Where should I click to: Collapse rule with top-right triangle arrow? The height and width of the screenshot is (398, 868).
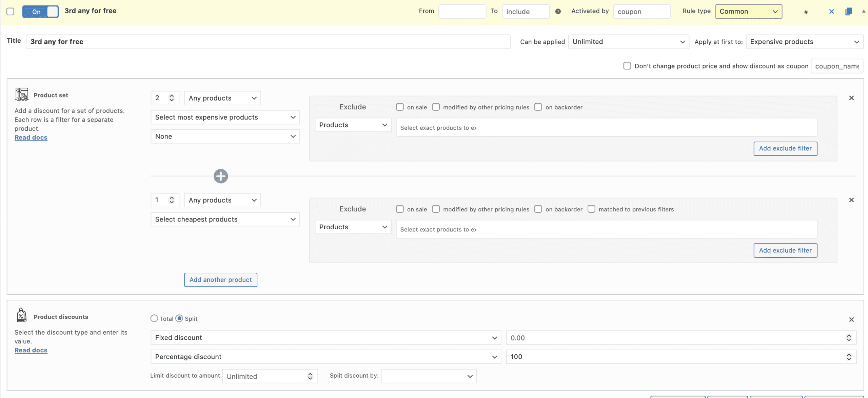pyautogui.click(x=863, y=11)
